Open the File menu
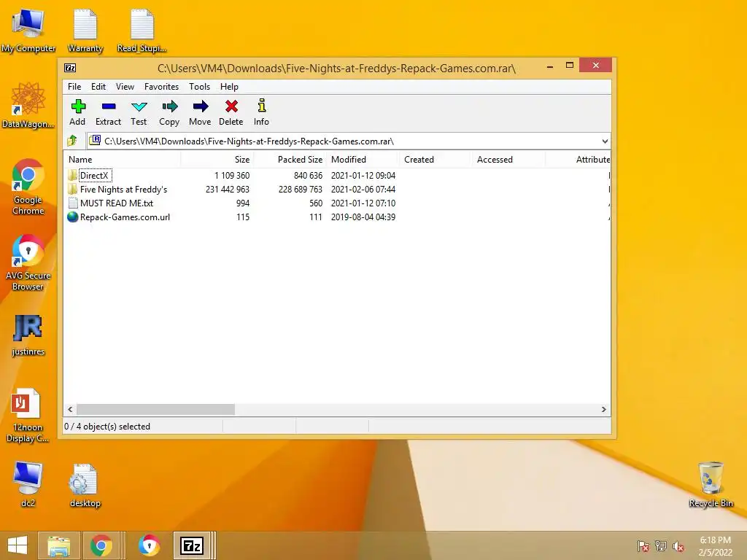747x560 pixels. pyautogui.click(x=74, y=87)
